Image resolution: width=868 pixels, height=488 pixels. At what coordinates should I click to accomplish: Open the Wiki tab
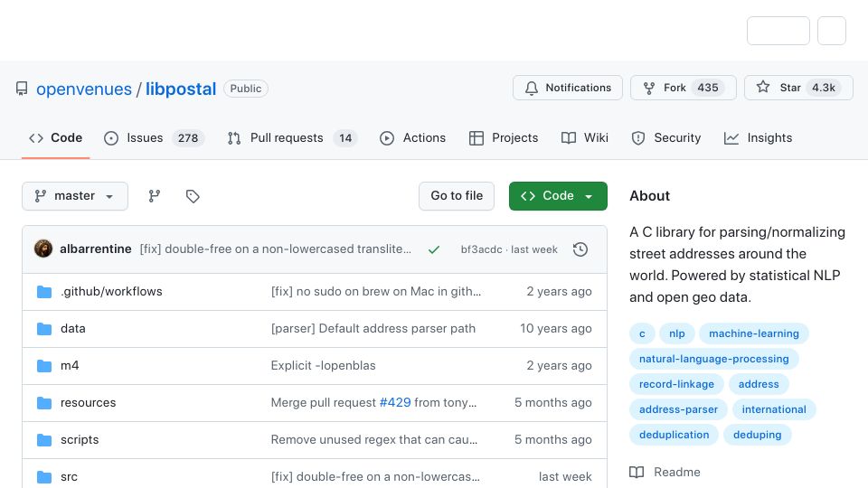point(585,137)
